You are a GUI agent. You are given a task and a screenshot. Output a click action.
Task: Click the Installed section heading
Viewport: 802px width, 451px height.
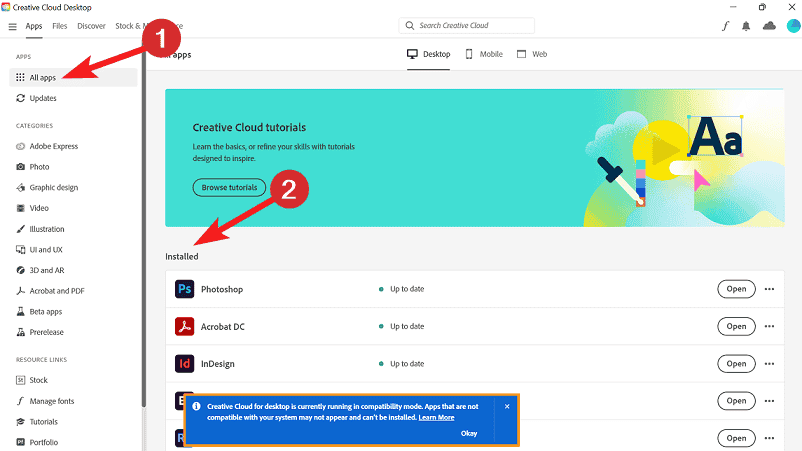point(182,257)
